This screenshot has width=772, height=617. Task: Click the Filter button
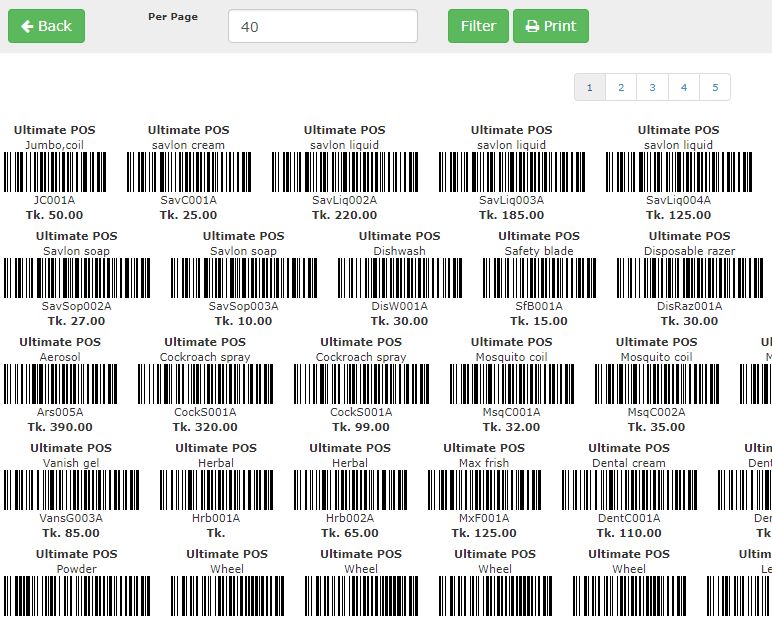pos(478,26)
